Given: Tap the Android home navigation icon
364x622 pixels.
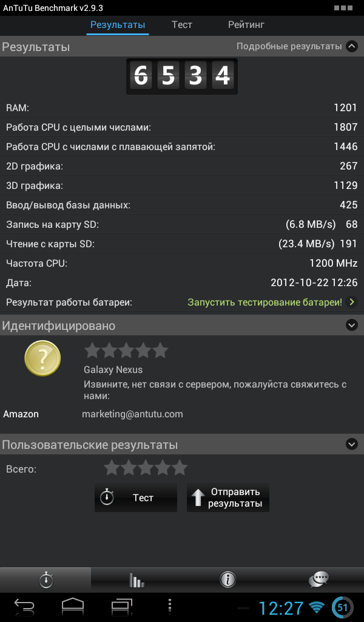Looking at the screenshot, I should (x=73, y=607).
